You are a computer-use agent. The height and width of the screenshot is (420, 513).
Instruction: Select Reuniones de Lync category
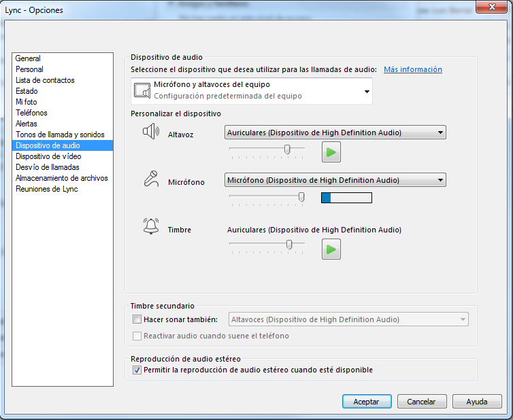(63, 189)
